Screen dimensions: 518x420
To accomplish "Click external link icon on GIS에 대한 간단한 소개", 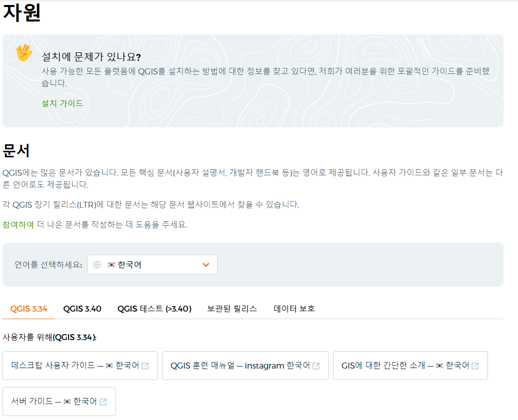I will tap(475, 366).
